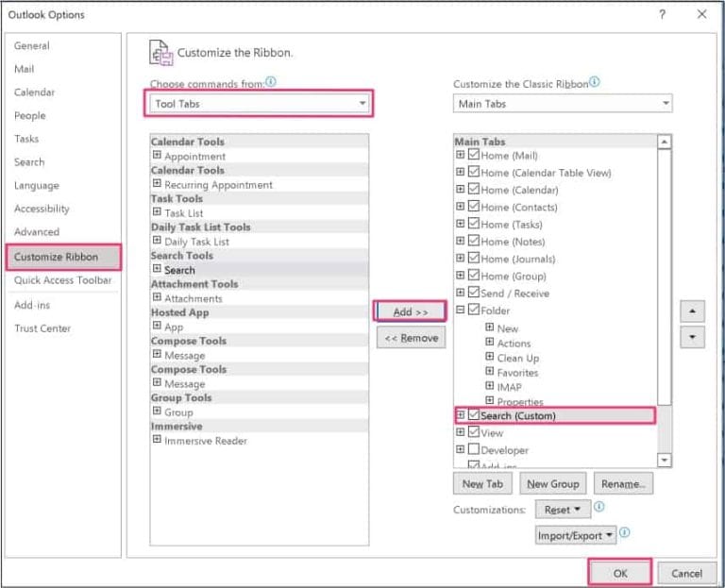Screen dimensions: 725x588
Task: Click the New Tab button
Action: click(482, 483)
